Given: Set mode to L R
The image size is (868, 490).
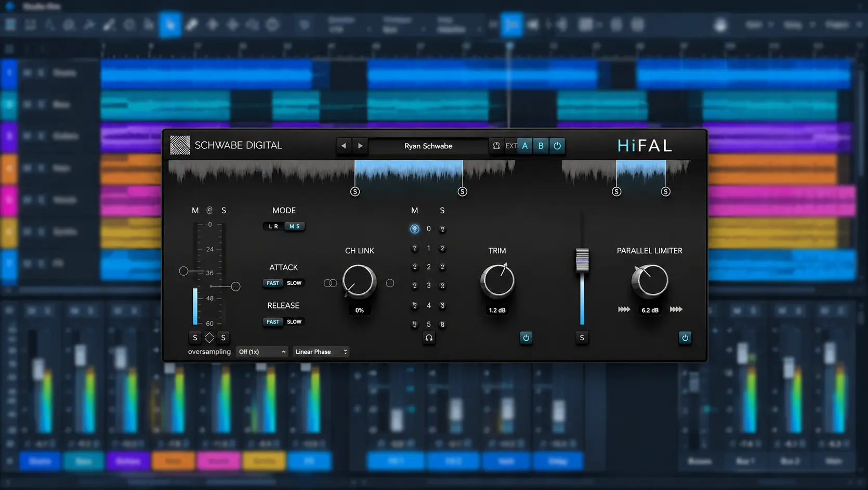Looking at the screenshot, I should (273, 226).
